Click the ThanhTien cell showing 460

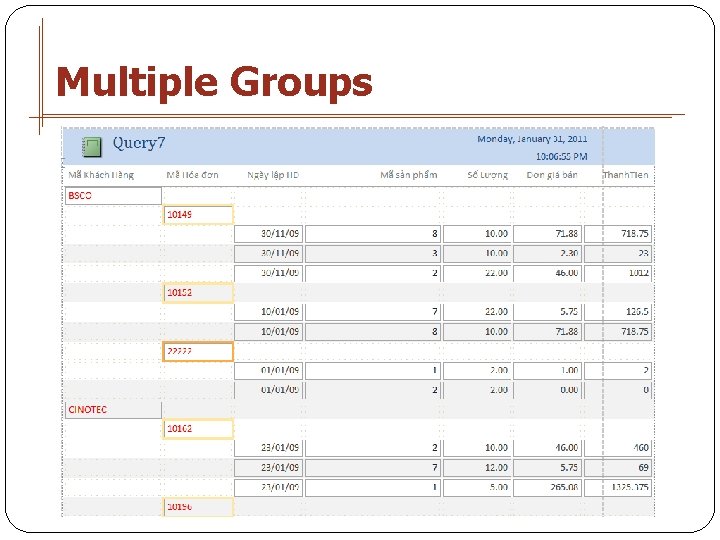(618, 448)
